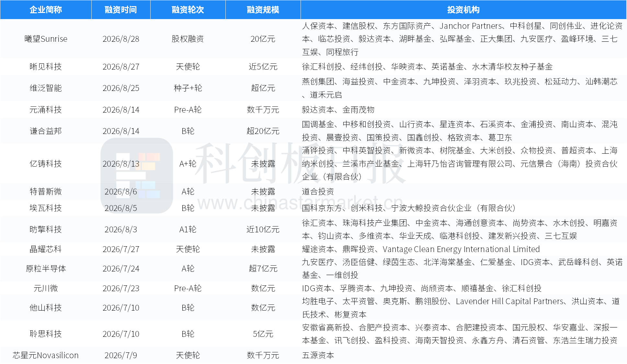Viewport: 627px width, 364px height.
Task: Select company name 他山科技
Action: 46,308
